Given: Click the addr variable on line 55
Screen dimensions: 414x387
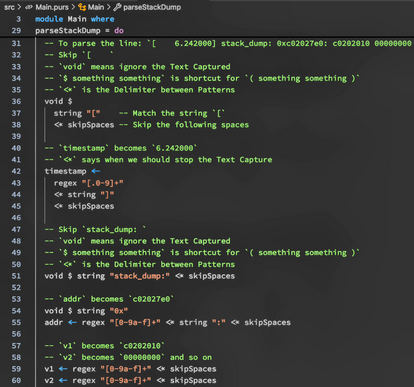Looking at the screenshot, I should click(x=54, y=323).
